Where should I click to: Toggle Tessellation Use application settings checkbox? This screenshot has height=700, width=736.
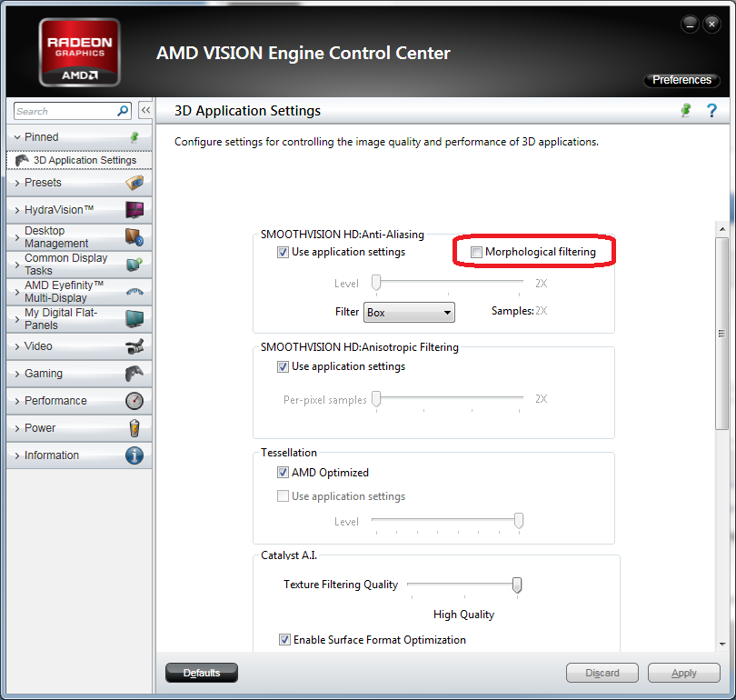tap(283, 496)
